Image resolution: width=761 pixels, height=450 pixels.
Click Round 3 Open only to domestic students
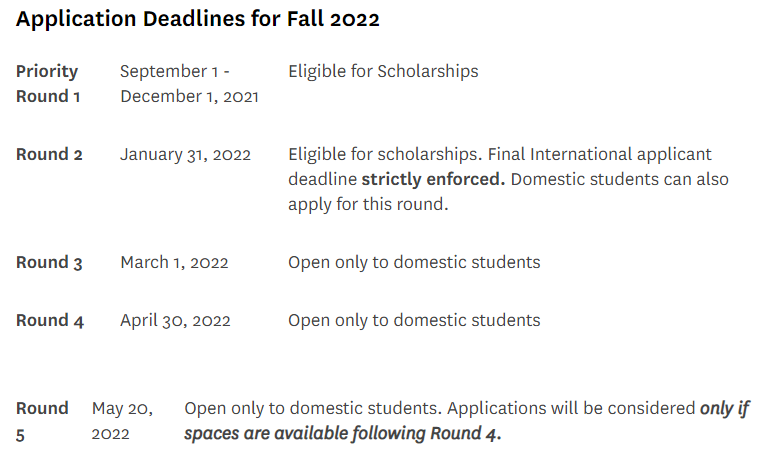[x=414, y=263]
